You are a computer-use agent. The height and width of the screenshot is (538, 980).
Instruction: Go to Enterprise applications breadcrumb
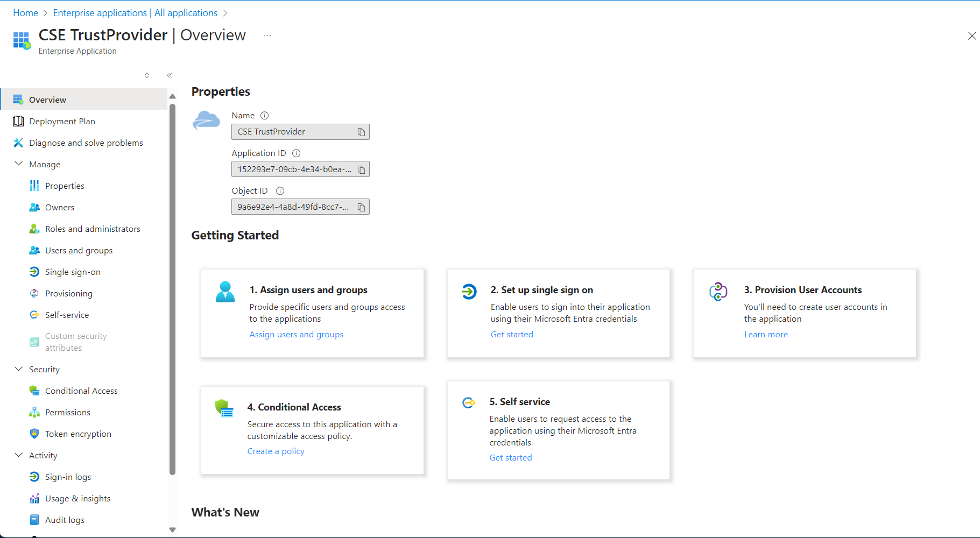(x=135, y=13)
